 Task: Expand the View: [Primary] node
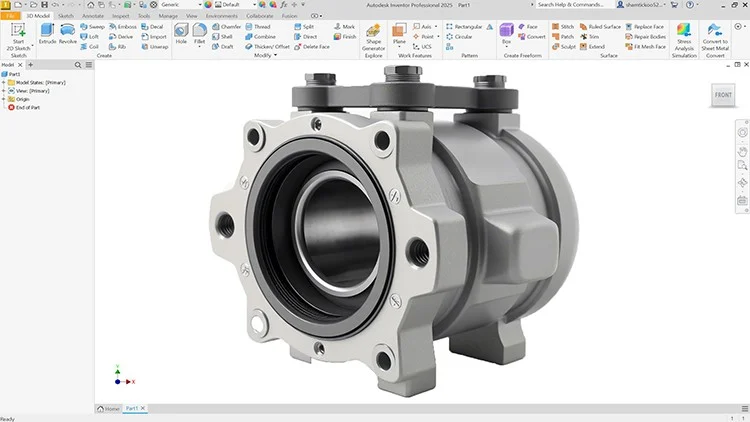click(4, 90)
